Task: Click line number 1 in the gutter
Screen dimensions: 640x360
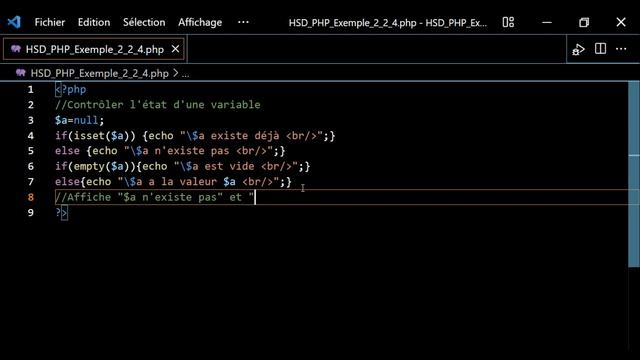Action: 31,89
